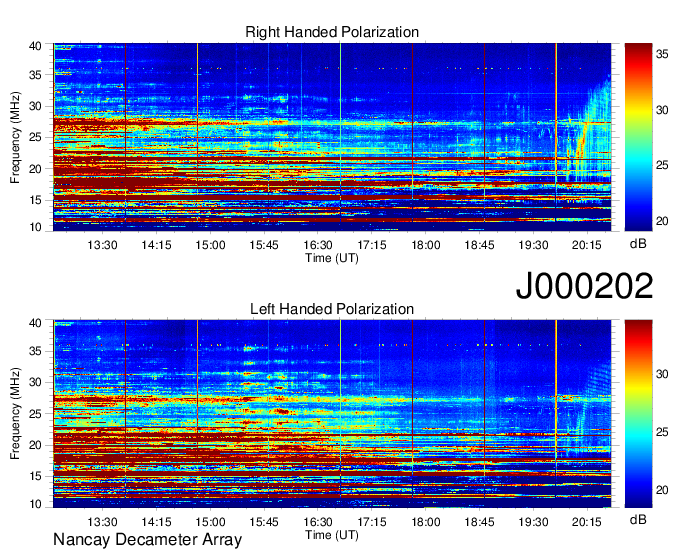Click the 13:30 time tick of Right Handed plot
This screenshot has height=552, width=680.
[x=102, y=245]
